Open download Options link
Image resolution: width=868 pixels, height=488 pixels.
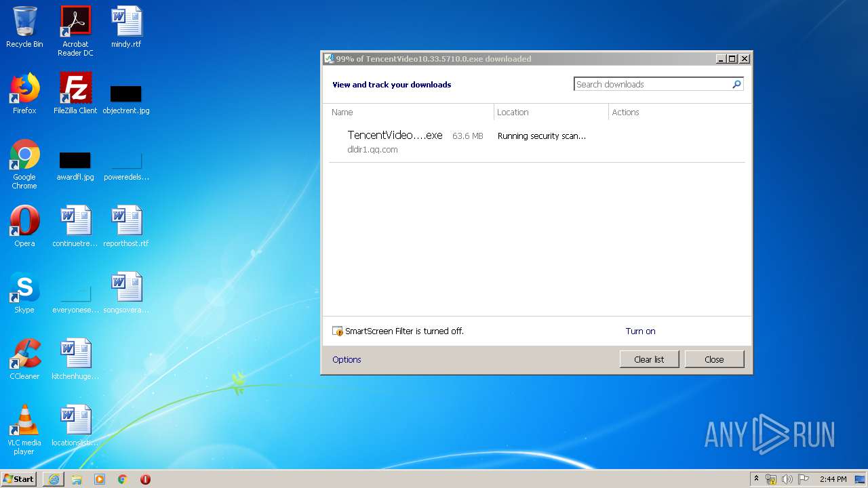click(x=347, y=359)
